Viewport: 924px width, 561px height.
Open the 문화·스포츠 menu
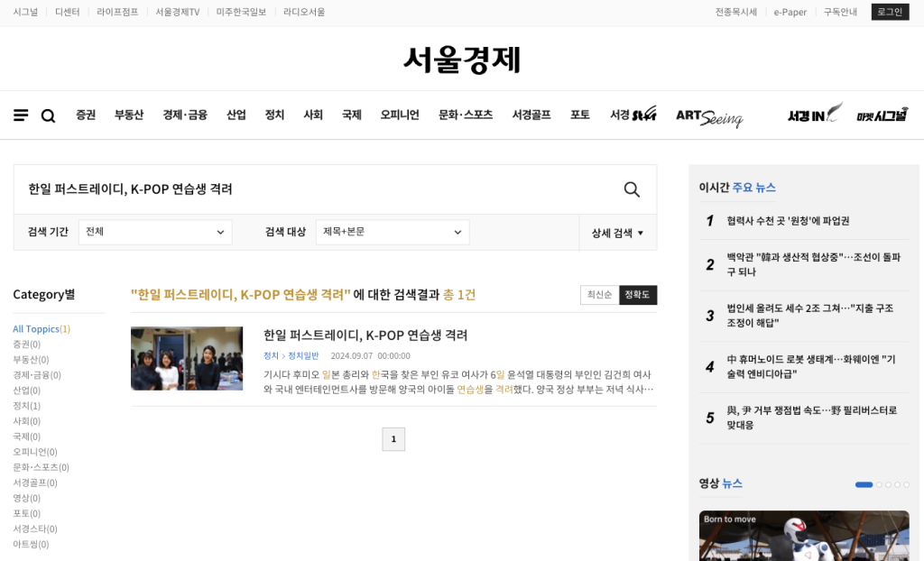(x=466, y=115)
